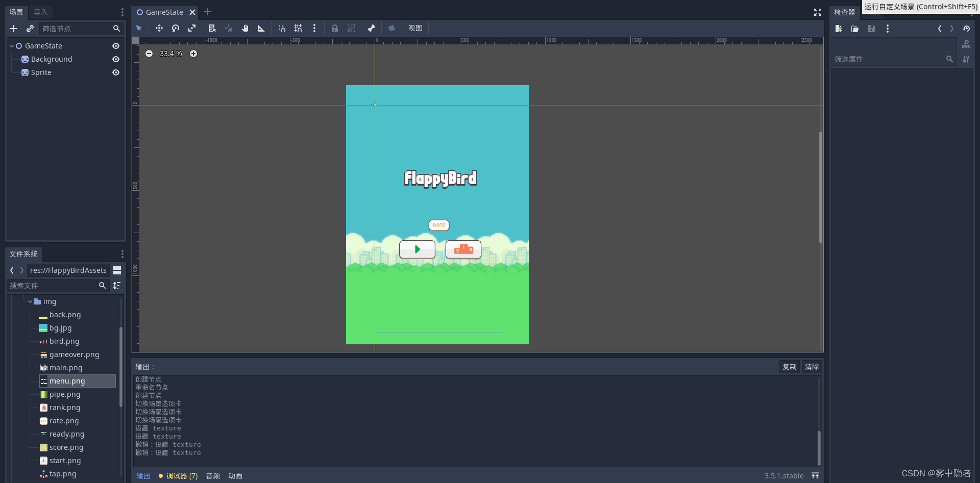Switch to the 场景 dock tab
The height and width of the screenshot is (483, 980).
[x=16, y=12]
